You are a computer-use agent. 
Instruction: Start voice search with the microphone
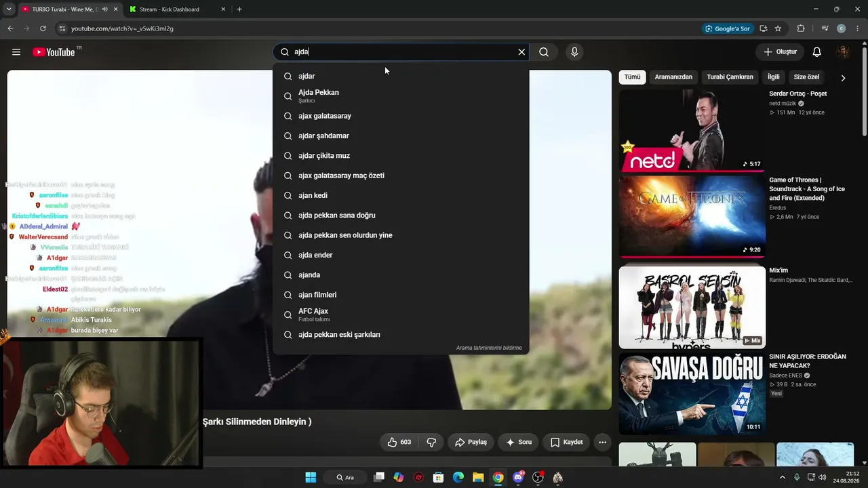point(574,52)
